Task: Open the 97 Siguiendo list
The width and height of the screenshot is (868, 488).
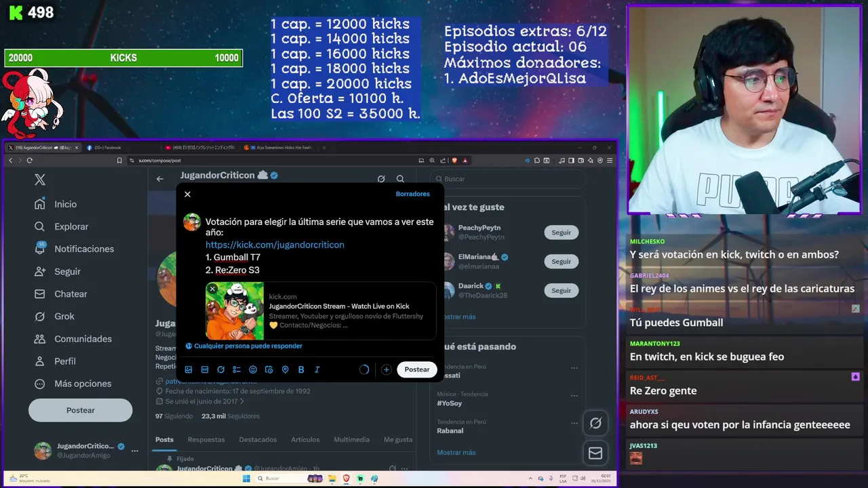Action: [x=174, y=416]
